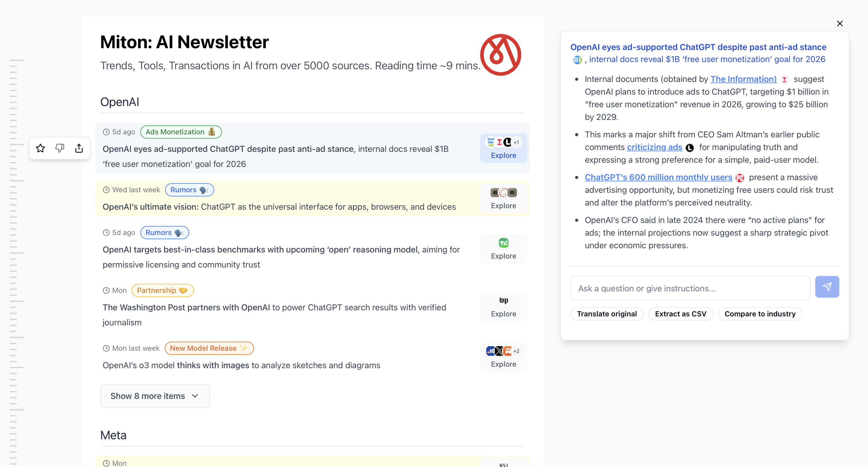Open ChatGPT's 600 million monthly users link
The height and width of the screenshot is (467, 868).
click(x=658, y=177)
